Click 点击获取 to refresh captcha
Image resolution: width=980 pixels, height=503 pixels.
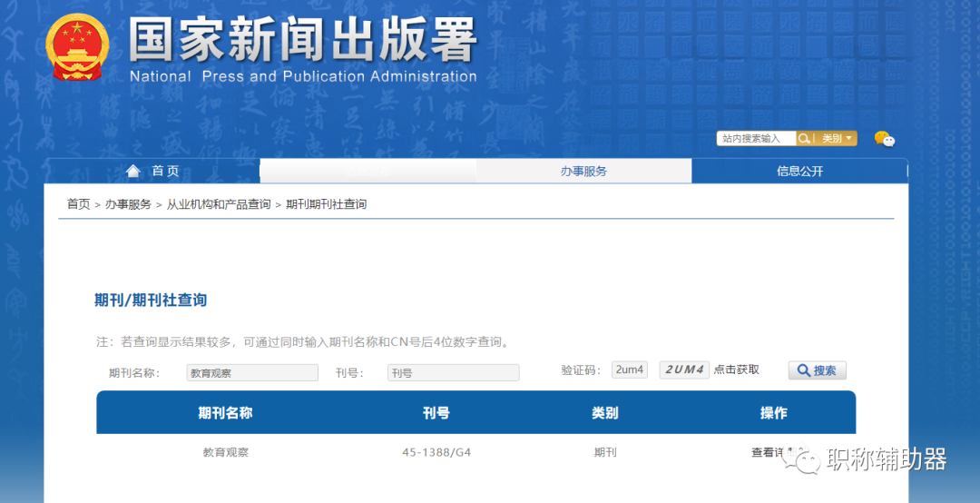click(736, 370)
